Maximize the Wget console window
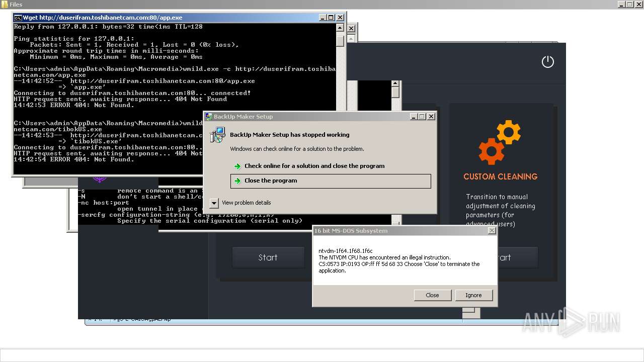 (331, 18)
